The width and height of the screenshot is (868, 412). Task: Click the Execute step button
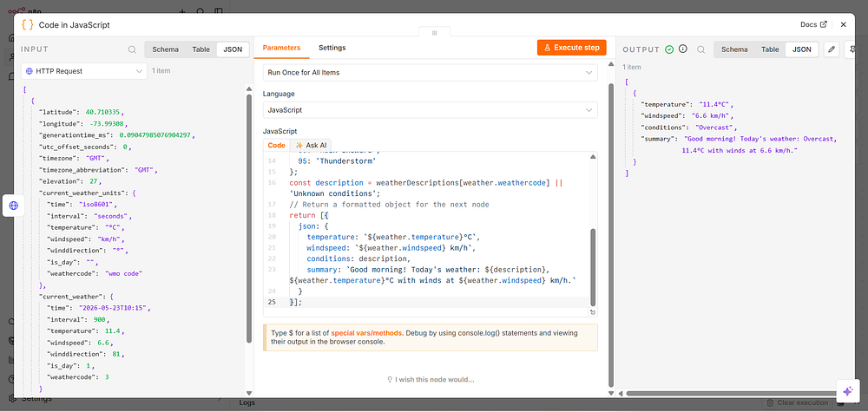[x=572, y=48]
